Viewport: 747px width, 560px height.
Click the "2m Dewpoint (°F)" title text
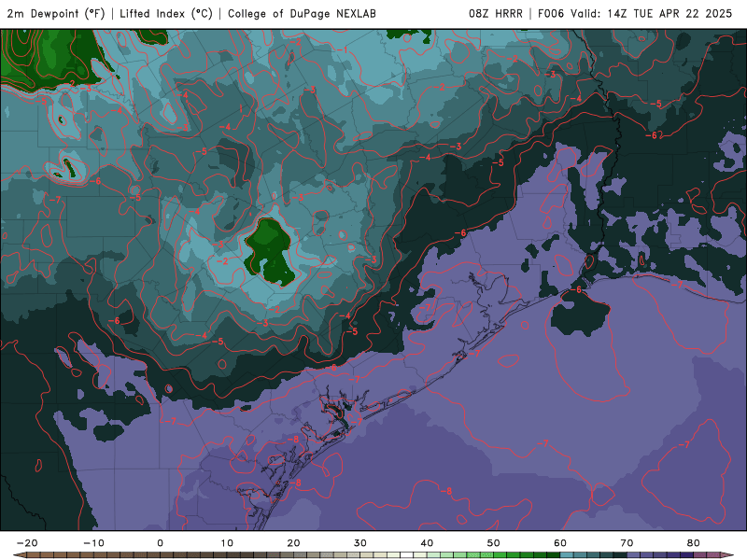coord(56,13)
